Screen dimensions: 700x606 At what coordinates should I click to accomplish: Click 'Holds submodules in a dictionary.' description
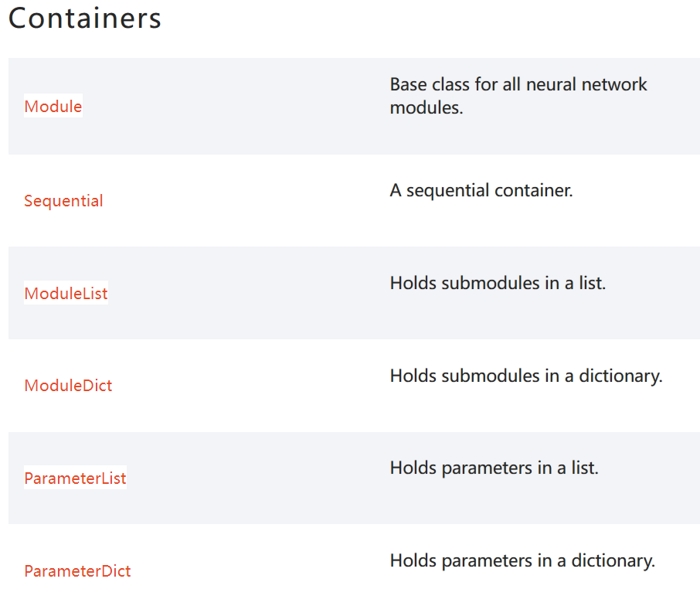526,376
